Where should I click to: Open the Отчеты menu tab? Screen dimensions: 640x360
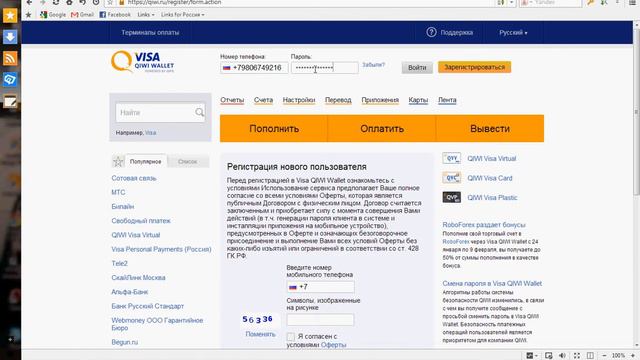[x=232, y=100]
